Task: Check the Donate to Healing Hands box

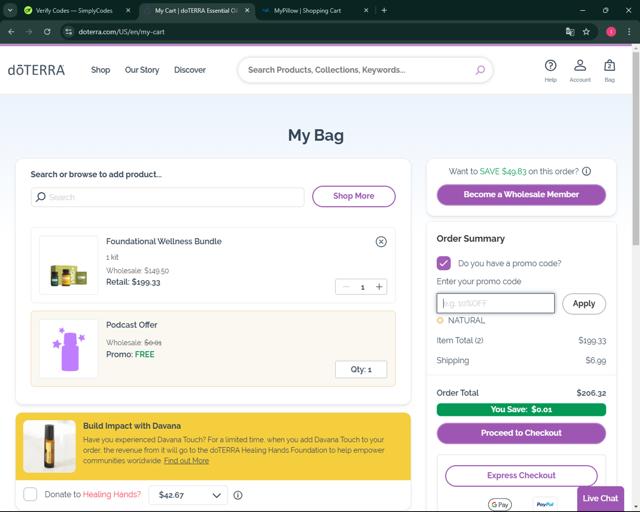Action: (x=30, y=494)
